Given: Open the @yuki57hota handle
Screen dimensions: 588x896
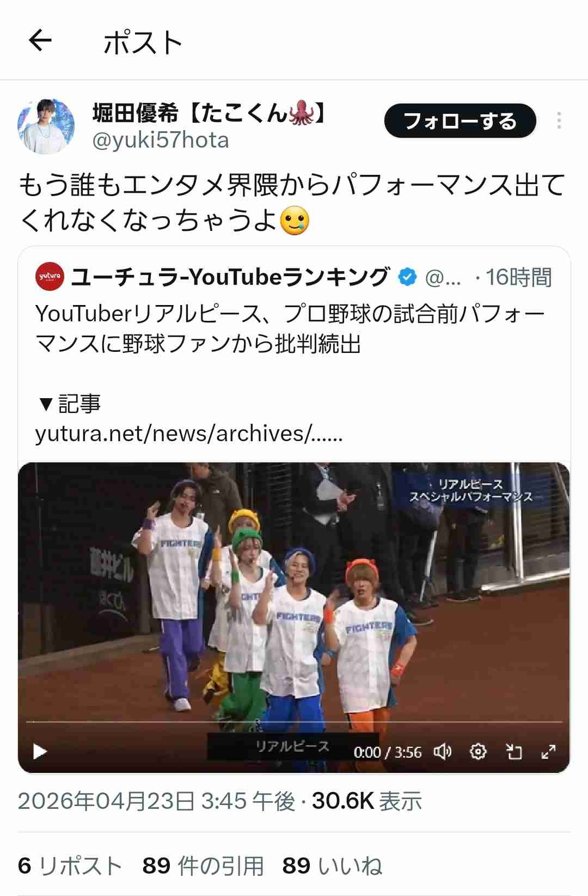Looking at the screenshot, I should pos(161,141).
